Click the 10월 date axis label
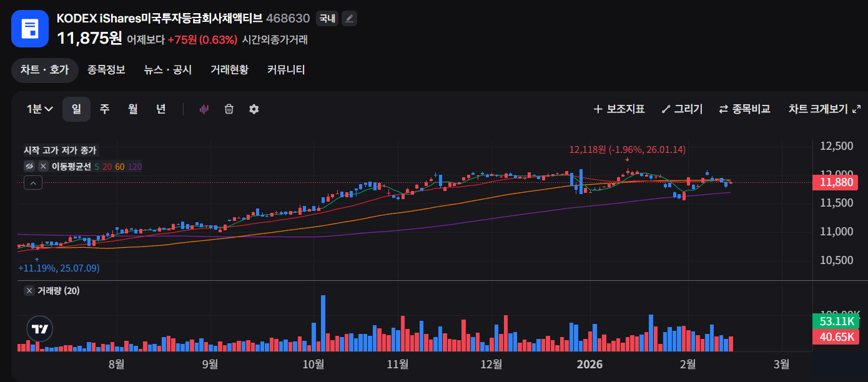The height and width of the screenshot is (382, 868). pos(313,363)
